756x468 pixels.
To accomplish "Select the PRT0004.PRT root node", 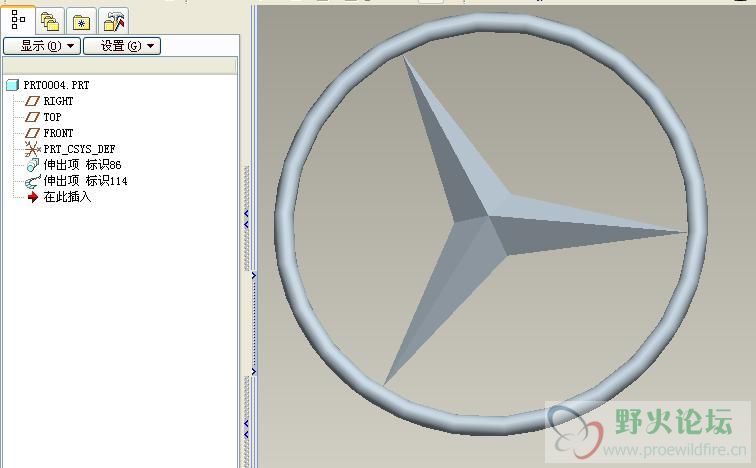I will pos(56,85).
